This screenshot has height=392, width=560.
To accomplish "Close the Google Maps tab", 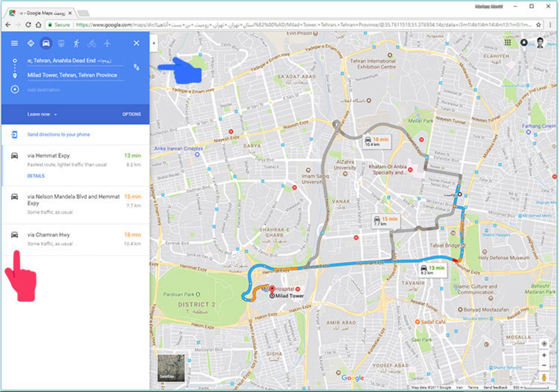I will [70, 13].
